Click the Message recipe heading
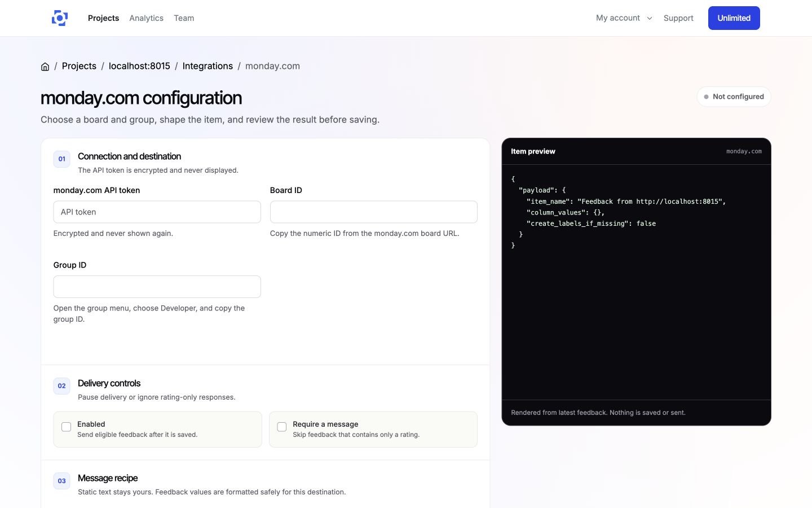 click(x=108, y=478)
